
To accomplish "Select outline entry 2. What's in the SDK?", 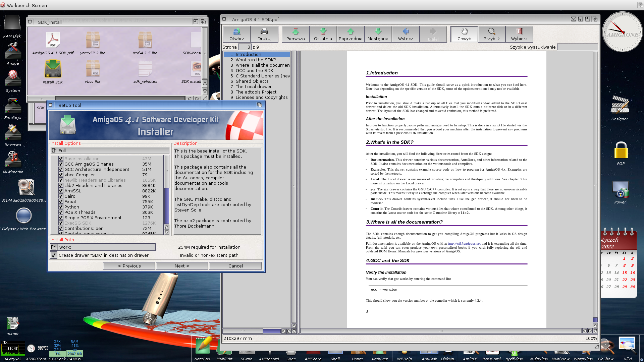I will pyautogui.click(x=257, y=60).
